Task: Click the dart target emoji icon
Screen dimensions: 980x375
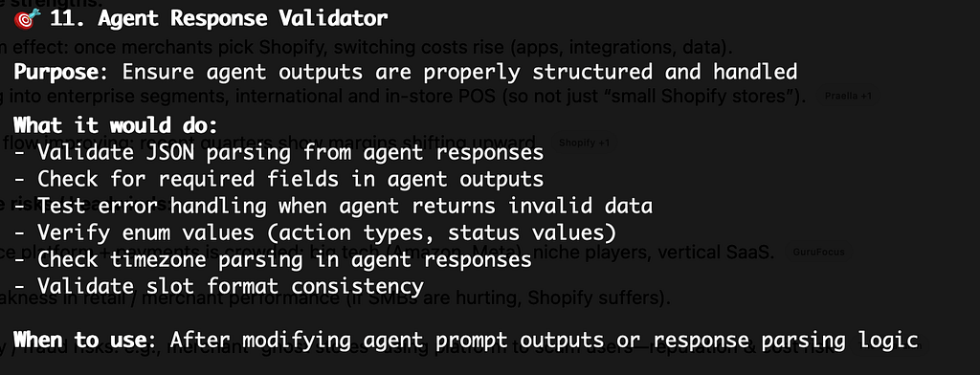Action: (27, 19)
